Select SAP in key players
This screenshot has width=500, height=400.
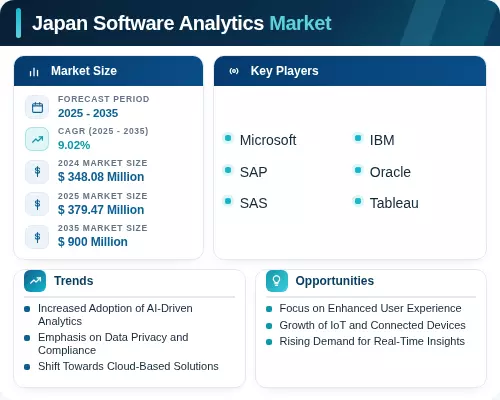click(x=254, y=172)
